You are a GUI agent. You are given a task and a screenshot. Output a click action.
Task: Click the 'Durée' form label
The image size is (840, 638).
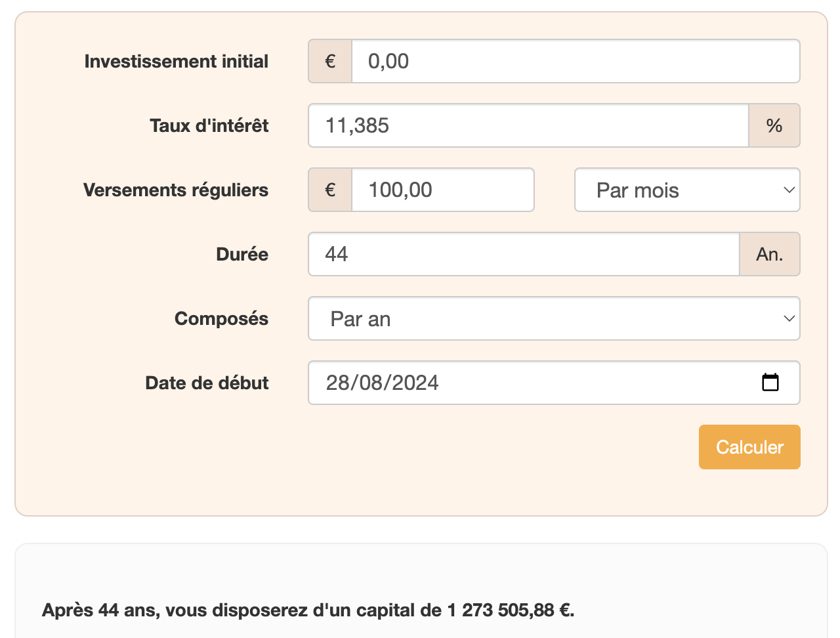pyautogui.click(x=241, y=254)
